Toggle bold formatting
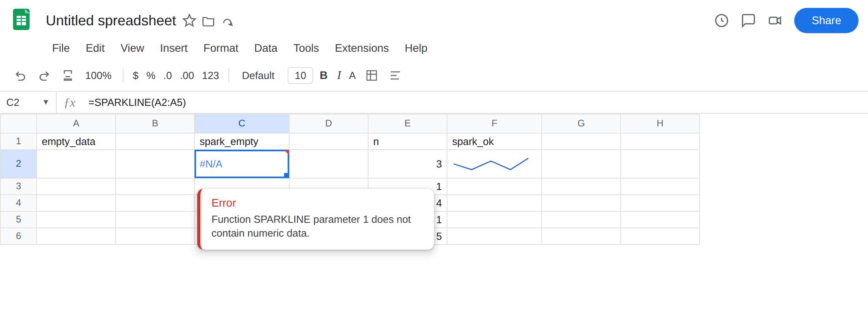This screenshot has height=316, width=868. pyautogui.click(x=324, y=75)
